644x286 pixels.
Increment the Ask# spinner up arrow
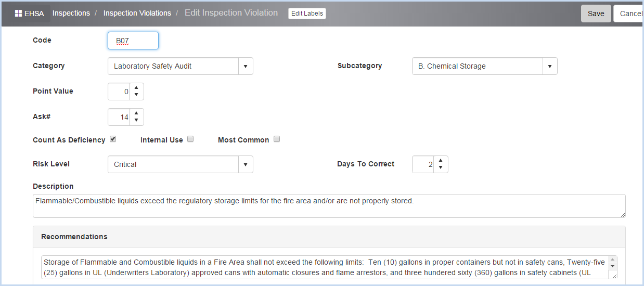[x=136, y=114]
